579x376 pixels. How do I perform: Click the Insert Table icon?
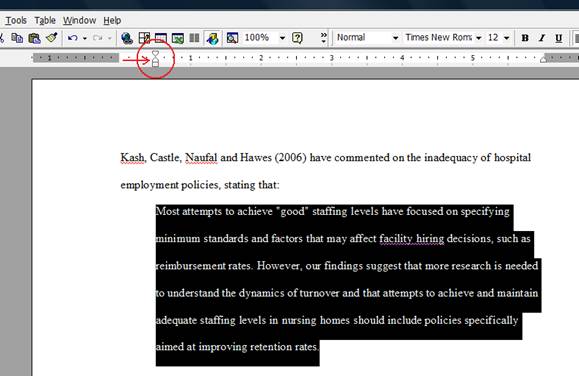pos(161,38)
